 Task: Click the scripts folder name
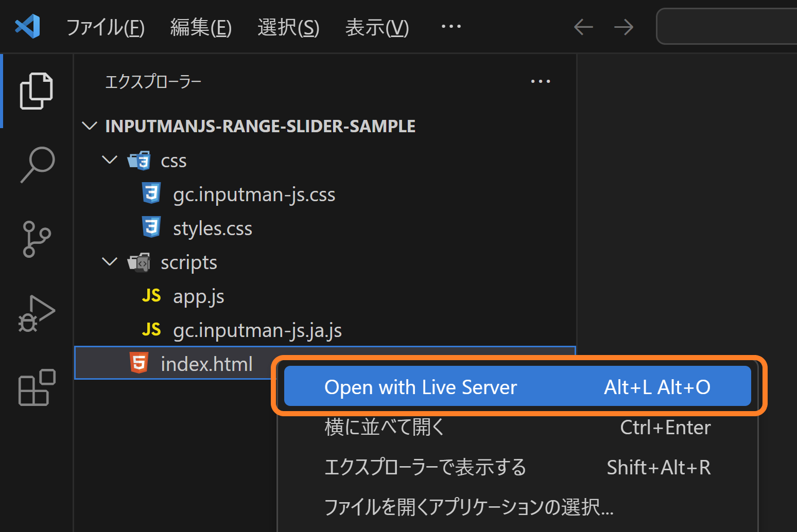(189, 262)
